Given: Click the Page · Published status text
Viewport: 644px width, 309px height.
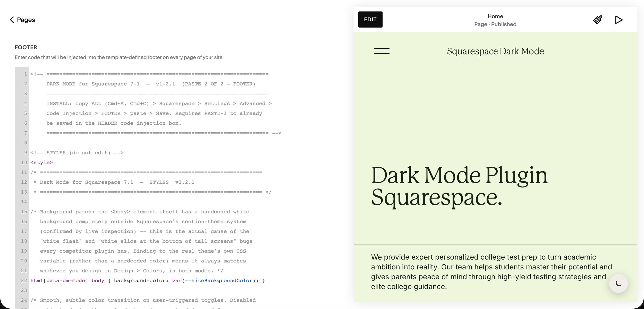Looking at the screenshot, I should [x=495, y=24].
